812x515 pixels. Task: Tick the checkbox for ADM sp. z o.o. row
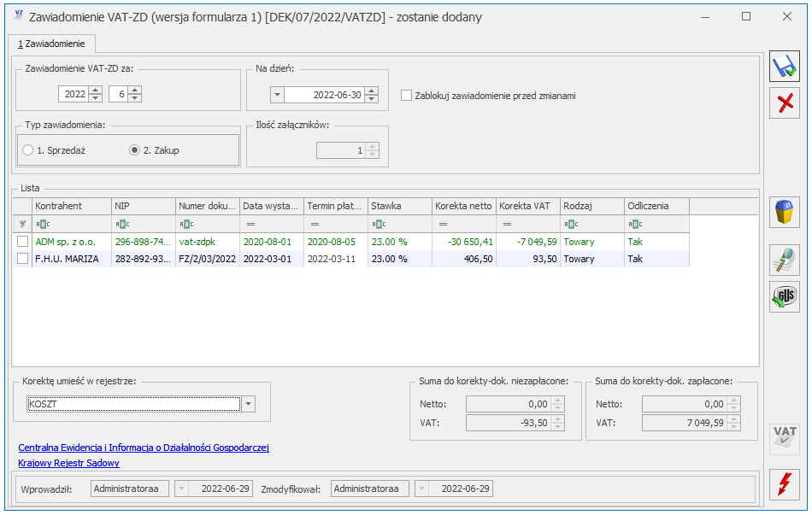[22, 242]
